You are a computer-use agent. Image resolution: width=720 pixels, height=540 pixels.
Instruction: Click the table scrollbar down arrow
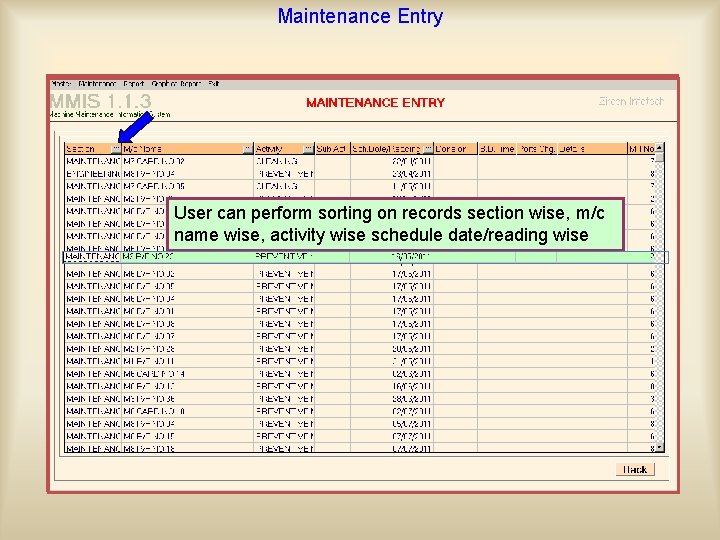tap(659, 447)
